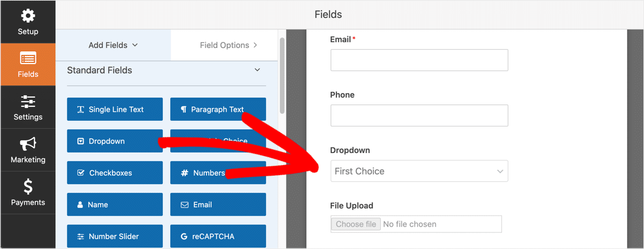Open the Payments dollar icon
The image size is (644, 249).
[28, 187]
